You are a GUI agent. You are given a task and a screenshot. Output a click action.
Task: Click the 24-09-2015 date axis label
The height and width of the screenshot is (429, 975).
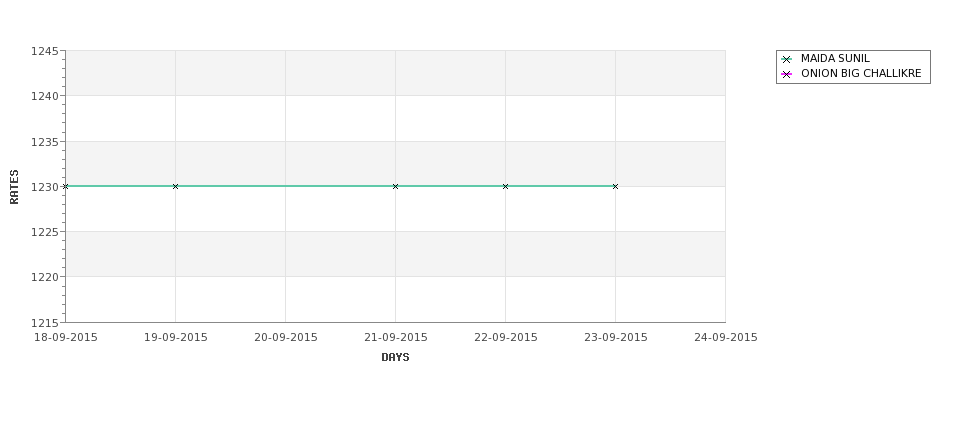pyautogui.click(x=726, y=338)
